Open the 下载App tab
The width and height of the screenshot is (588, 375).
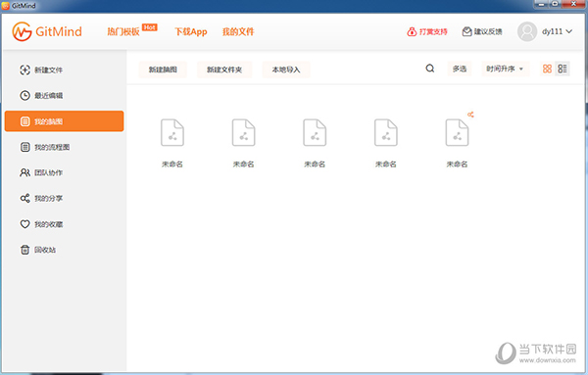tap(191, 32)
